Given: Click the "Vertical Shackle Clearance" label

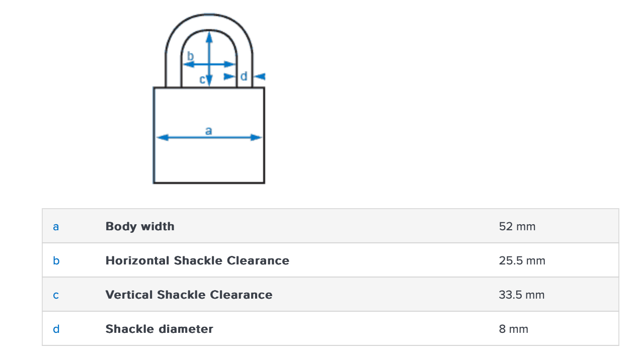Looking at the screenshot, I should tap(189, 295).
